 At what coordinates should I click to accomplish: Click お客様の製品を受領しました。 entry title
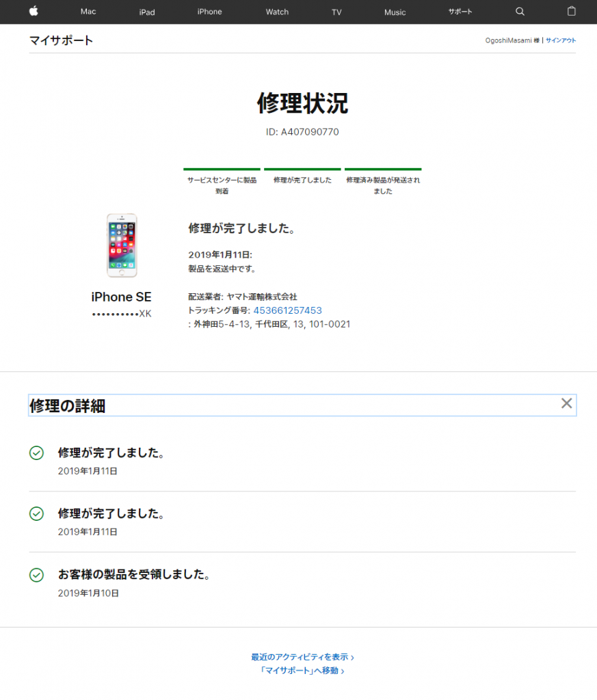(x=134, y=574)
